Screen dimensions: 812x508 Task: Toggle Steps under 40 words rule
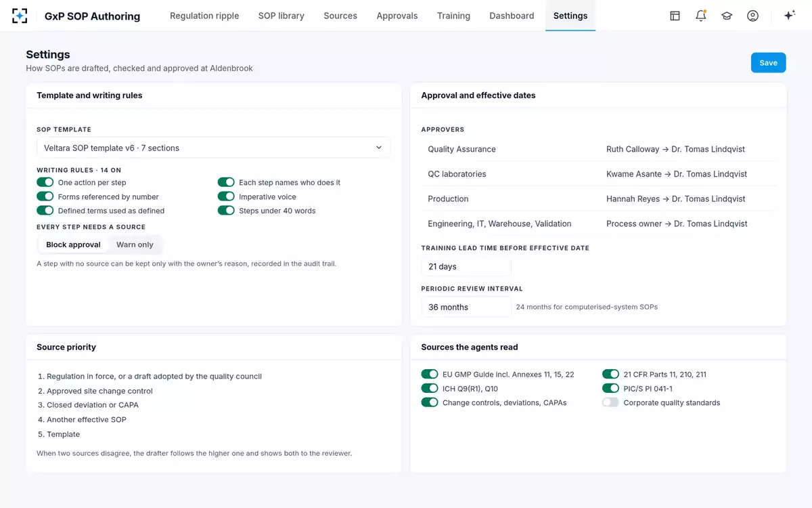(x=226, y=211)
